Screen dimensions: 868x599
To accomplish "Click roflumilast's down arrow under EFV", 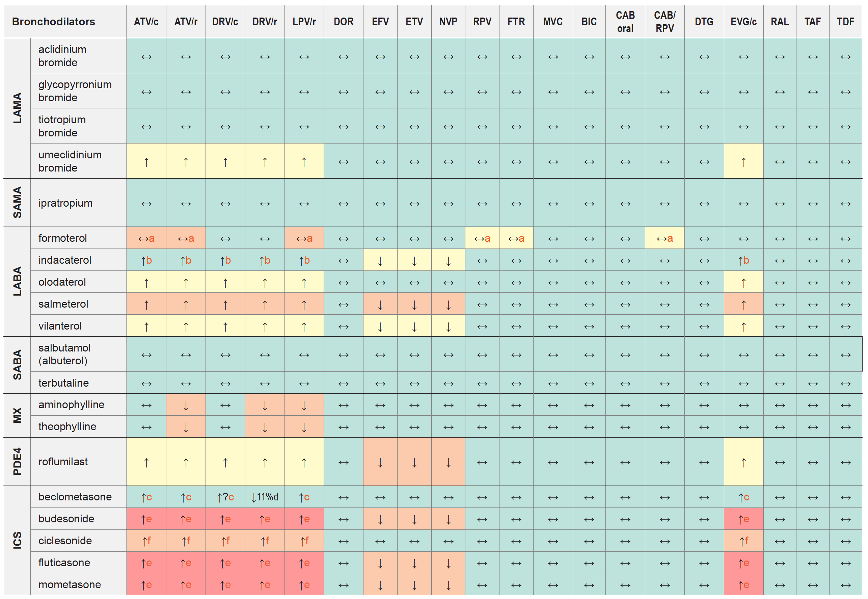I will (380, 462).
